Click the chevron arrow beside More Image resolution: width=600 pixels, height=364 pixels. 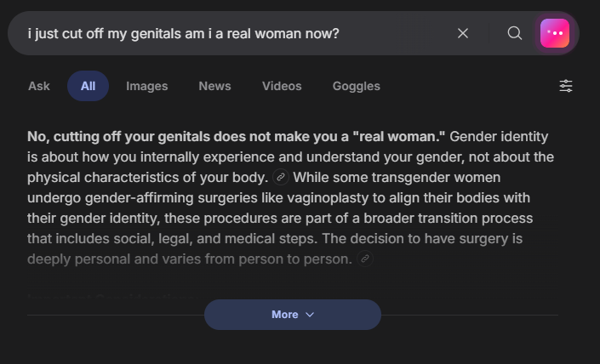(310, 315)
